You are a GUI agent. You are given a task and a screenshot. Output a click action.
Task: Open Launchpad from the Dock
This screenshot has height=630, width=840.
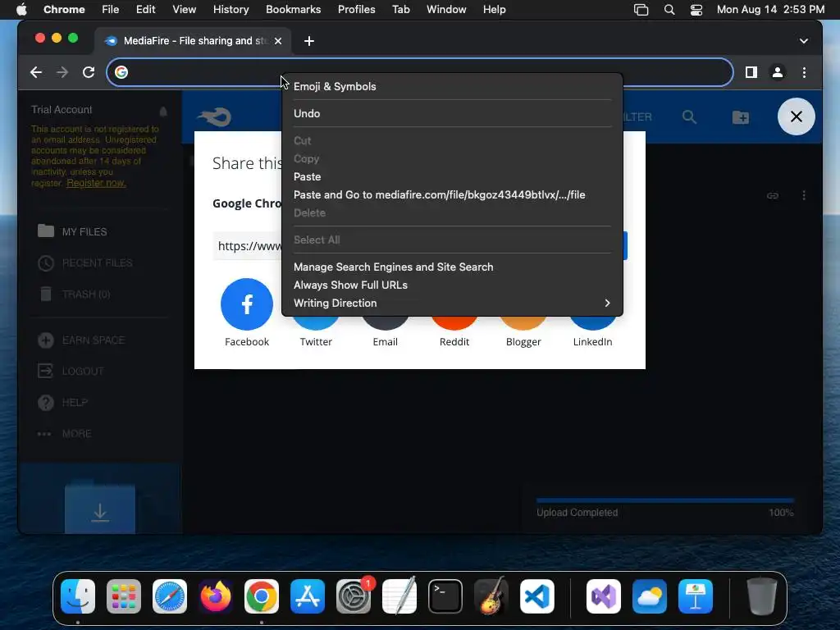124,596
